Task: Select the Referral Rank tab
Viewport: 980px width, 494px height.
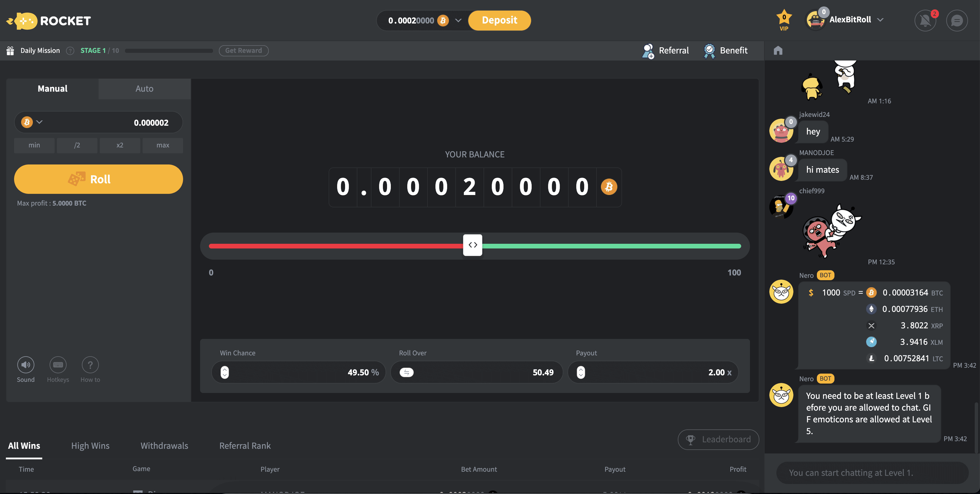Action: tap(245, 446)
